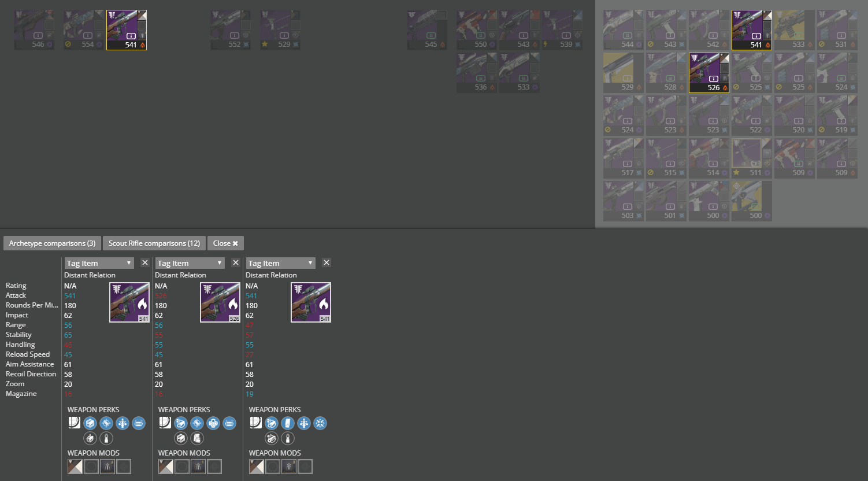Open Tag Item dropdown in third compare column

pos(281,263)
